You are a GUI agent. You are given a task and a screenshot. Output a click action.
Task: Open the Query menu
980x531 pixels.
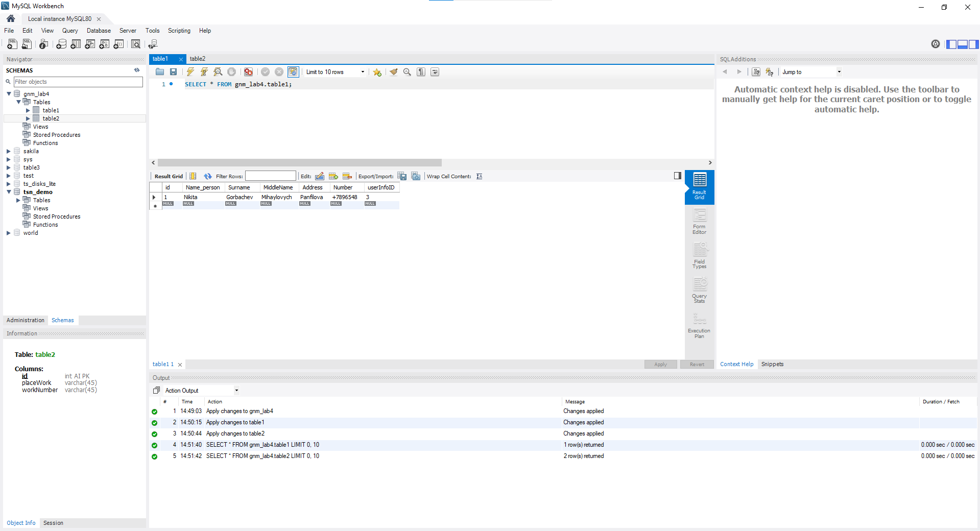tap(70, 31)
